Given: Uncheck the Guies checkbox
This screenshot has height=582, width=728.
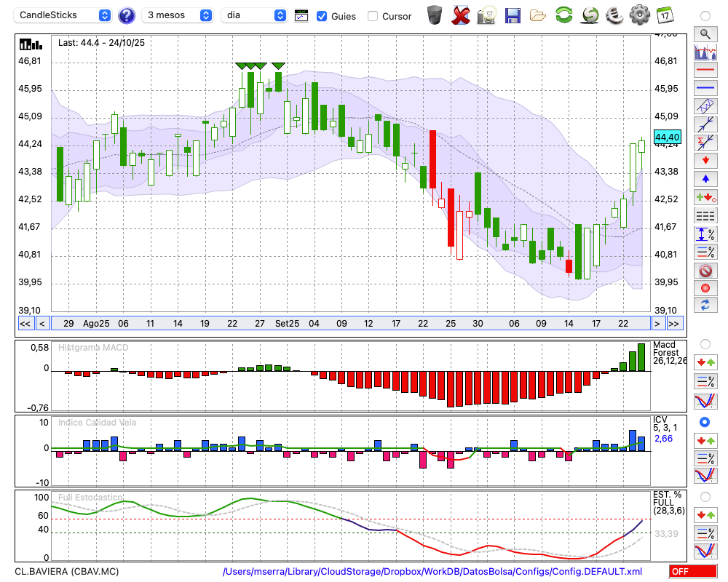Looking at the screenshot, I should pyautogui.click(x=321, y=16).
